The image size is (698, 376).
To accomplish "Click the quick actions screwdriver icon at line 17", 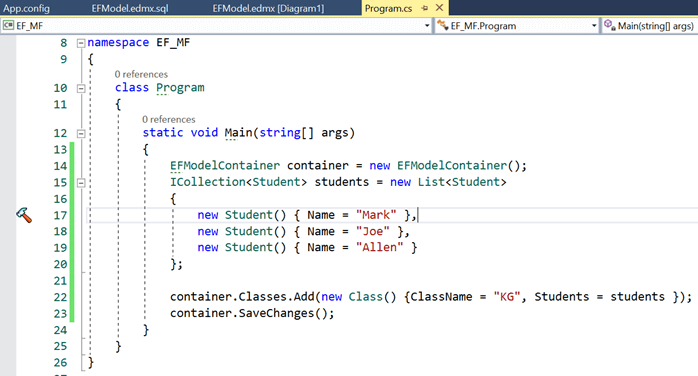I will (x=24, y=215).
